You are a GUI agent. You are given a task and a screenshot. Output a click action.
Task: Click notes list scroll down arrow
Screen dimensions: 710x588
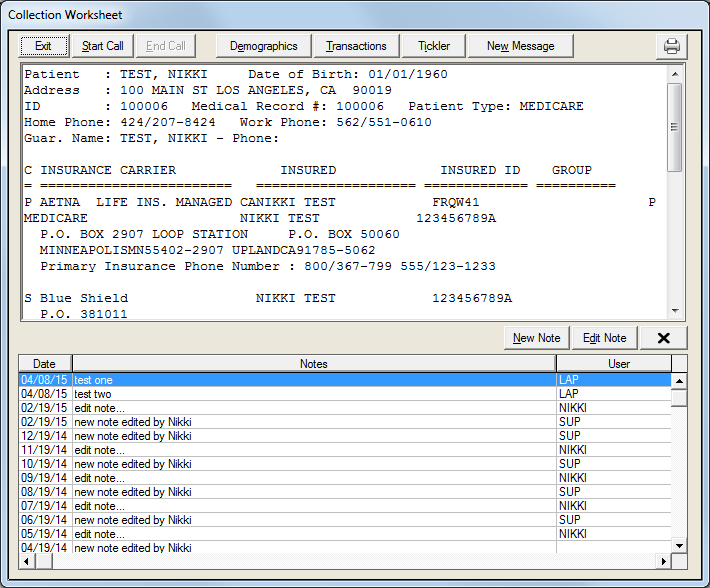point(679,545)
